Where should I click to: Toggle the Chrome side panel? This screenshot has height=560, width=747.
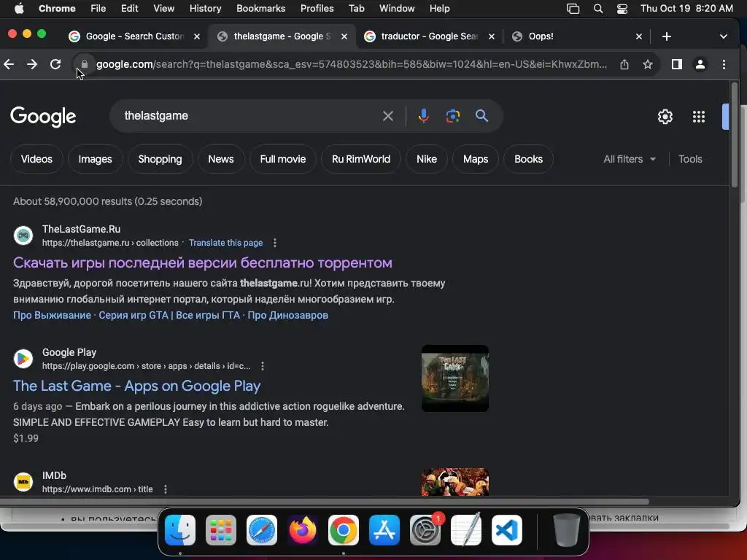click(676, 64)
